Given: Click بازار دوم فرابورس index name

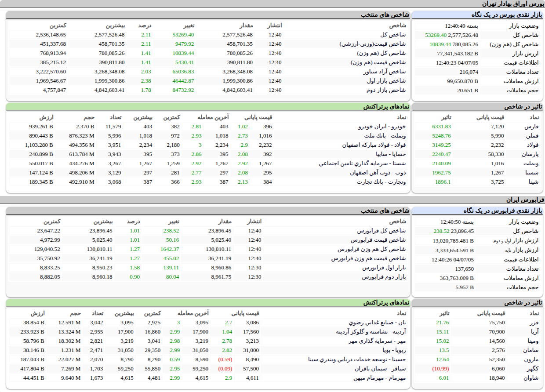Looking at the screenshot, I should click(x=384, y=277).
